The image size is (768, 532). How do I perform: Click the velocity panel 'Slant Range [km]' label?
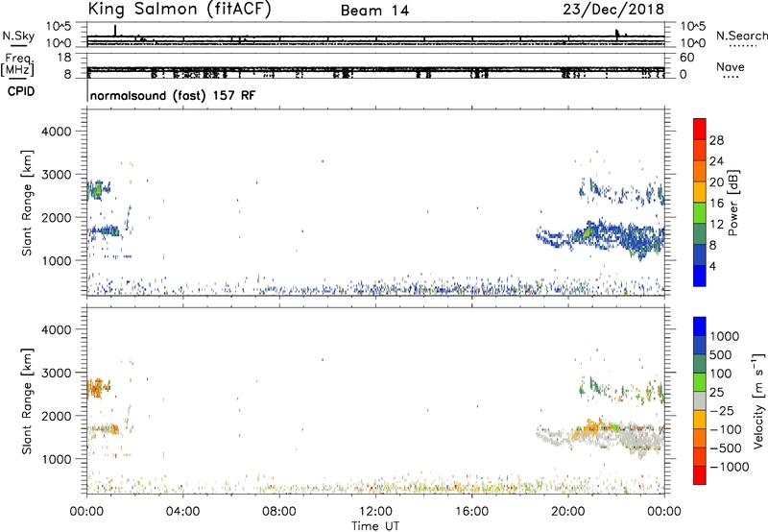[27, 401]
